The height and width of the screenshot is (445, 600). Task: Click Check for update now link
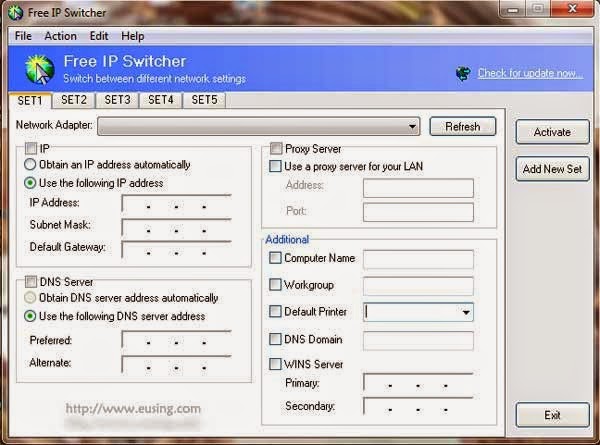[x=530, y=73]
